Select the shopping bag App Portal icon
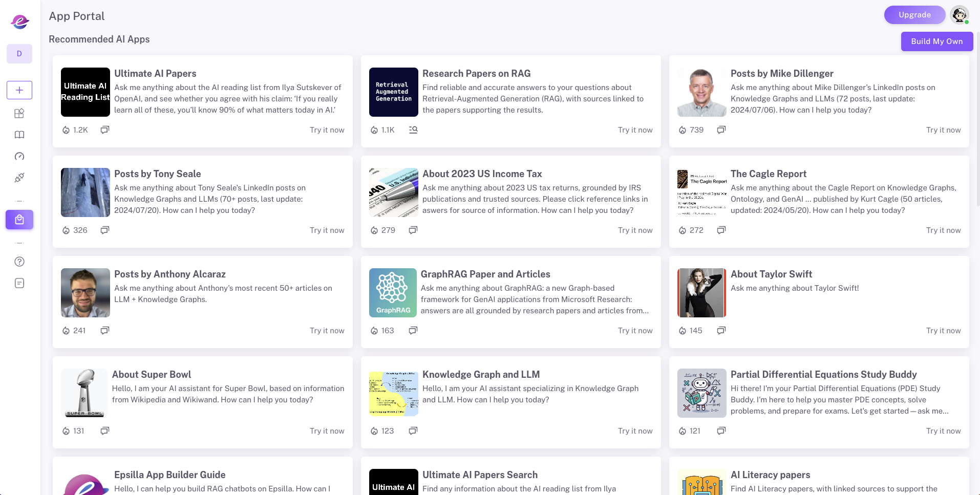Screen dimensions: 980x495 (x=19, y=220)
